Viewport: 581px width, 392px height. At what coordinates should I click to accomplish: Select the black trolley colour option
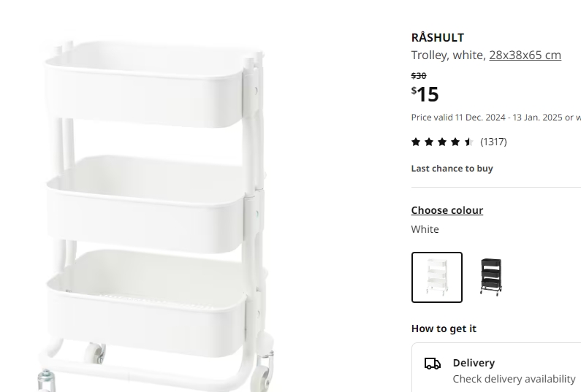click(x=491, y=277)
